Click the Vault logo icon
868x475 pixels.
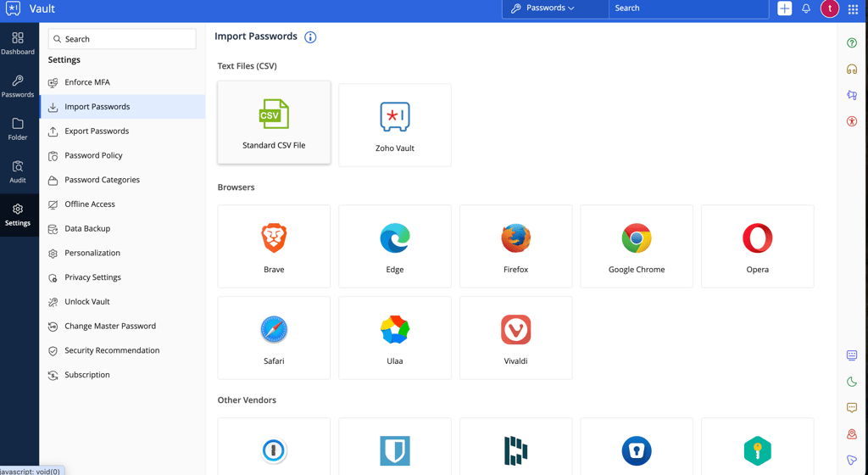pyautogui.click(x=13, y=8)
